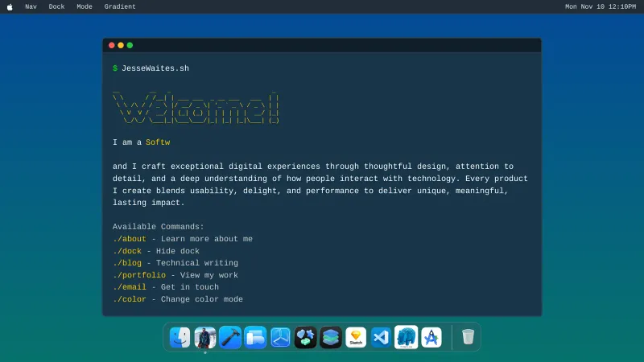Open the Trash in the dock
The image size is (644, 362).
tap(468, 337)
